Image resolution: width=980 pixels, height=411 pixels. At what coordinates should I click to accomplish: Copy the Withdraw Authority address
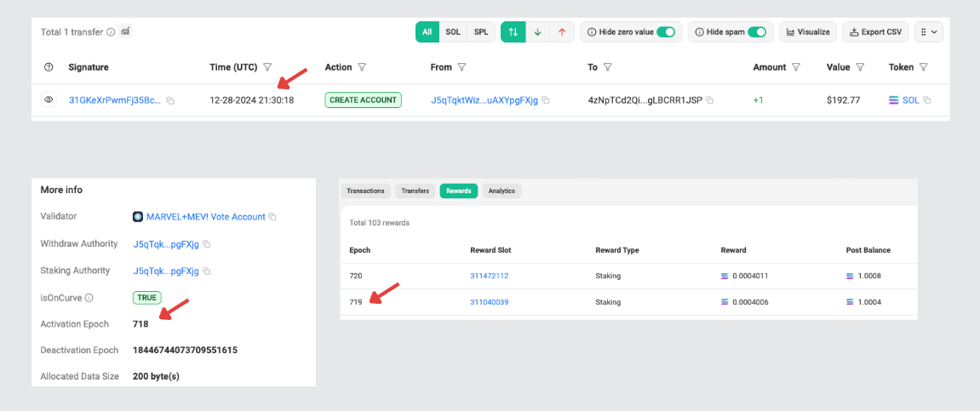(207, 244)
